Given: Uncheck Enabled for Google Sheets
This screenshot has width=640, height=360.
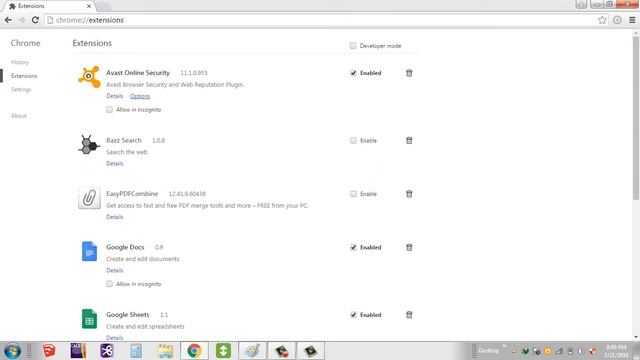Looking at the screenshot, I should coord(353,315).
